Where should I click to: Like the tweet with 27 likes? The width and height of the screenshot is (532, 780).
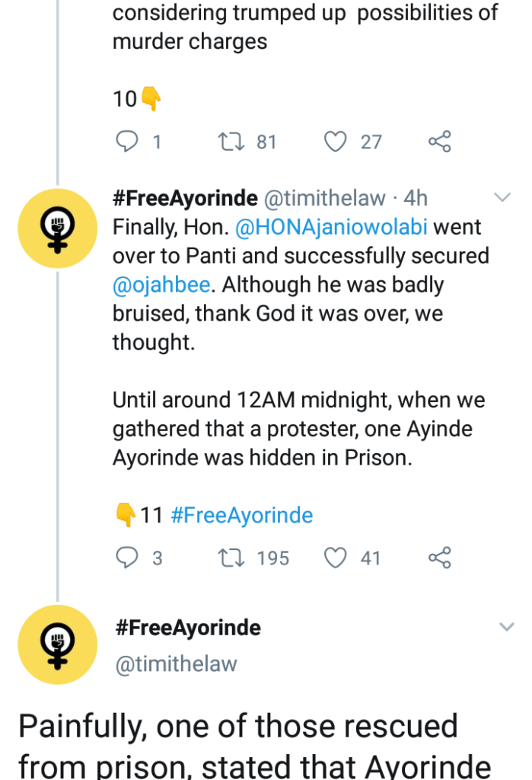click(x=336, y=142)
